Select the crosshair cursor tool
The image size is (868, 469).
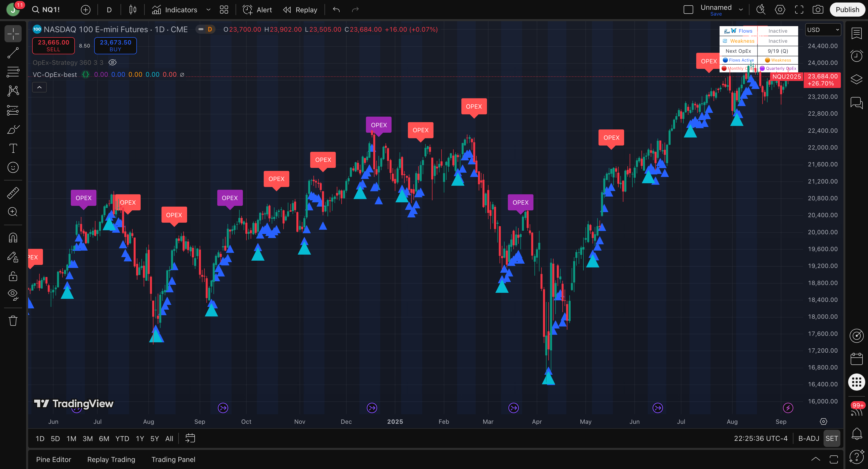pos(13,34)
